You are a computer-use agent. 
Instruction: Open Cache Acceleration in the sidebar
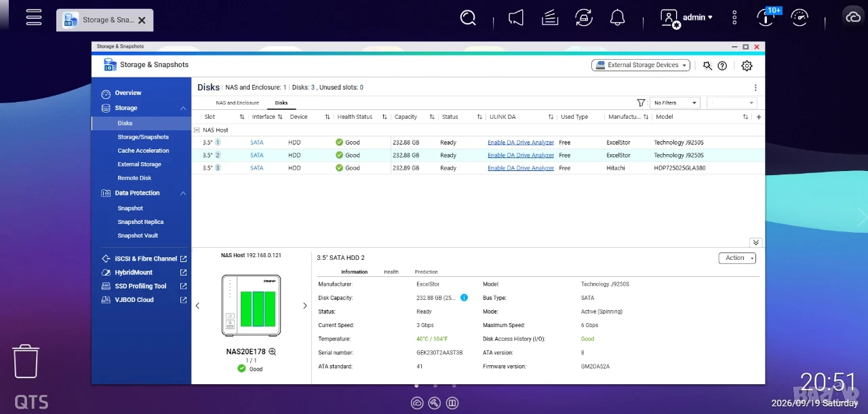(143, 151)
